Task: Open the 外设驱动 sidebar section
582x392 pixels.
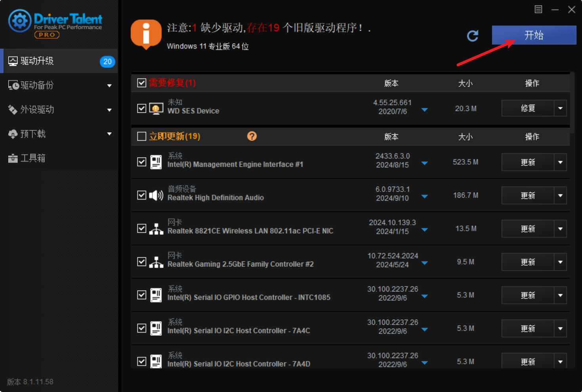Action: pos(59,110)
